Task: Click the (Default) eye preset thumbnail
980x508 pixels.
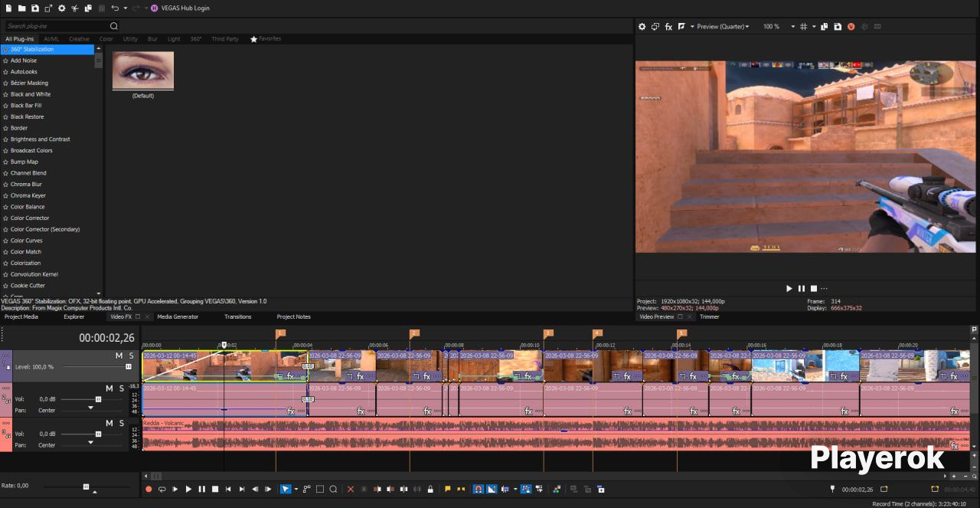Action: point(143,70)
